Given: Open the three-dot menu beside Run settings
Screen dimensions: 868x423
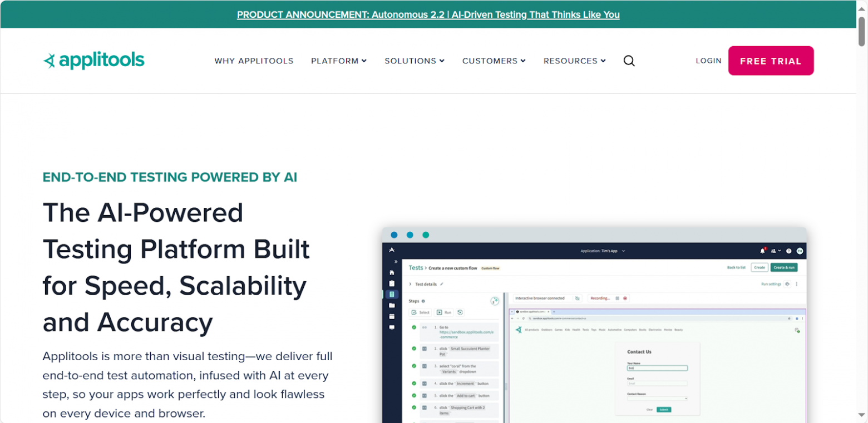Looking at the screenshot, I should coord(796,284).
